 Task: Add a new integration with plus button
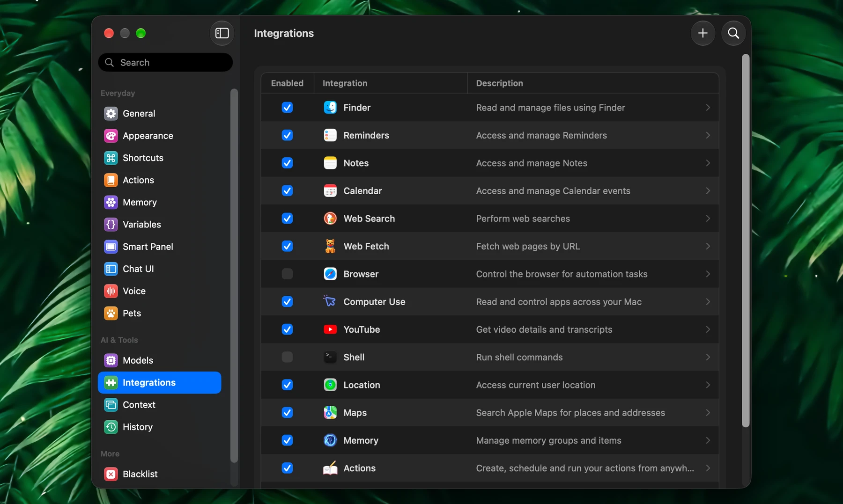click(x=702, y=33)
